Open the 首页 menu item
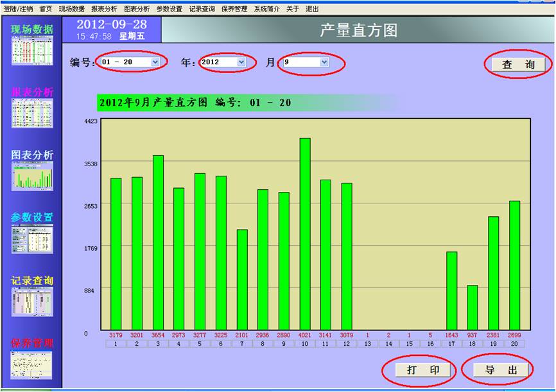Image resolution: width=556 pixels, height=392 pixels. [46, 9]
